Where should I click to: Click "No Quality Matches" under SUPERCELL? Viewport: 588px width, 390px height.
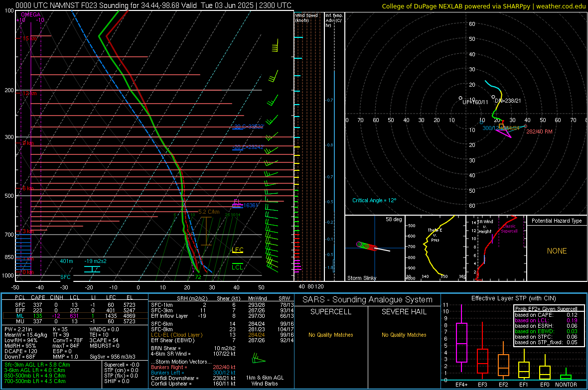[x=331, y=335]
